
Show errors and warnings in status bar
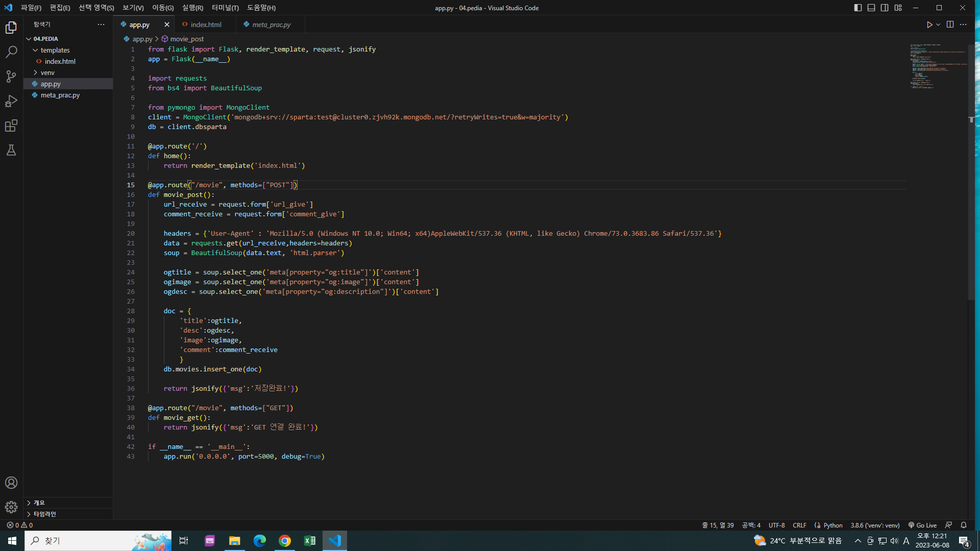tap(20, 525)
